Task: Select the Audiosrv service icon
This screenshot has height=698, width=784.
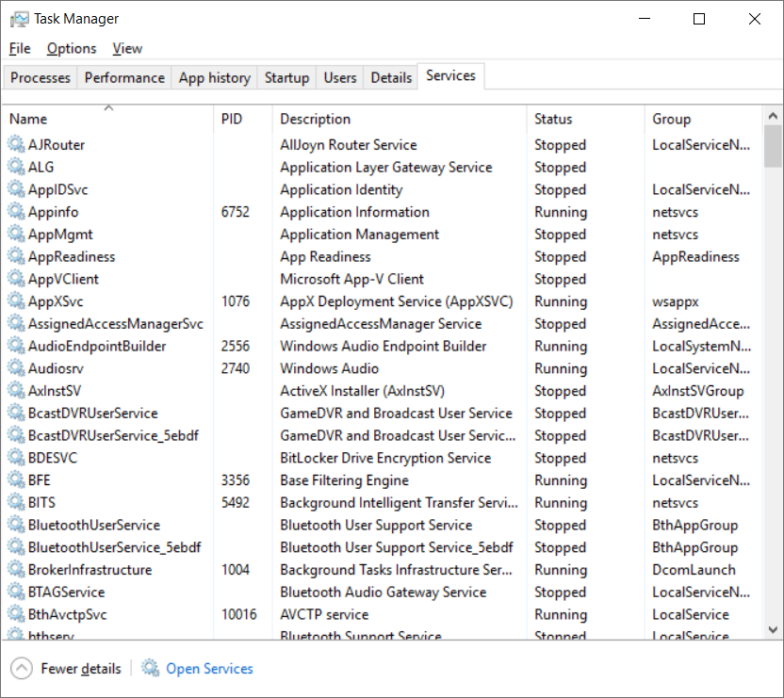Action: pos(16,368)
